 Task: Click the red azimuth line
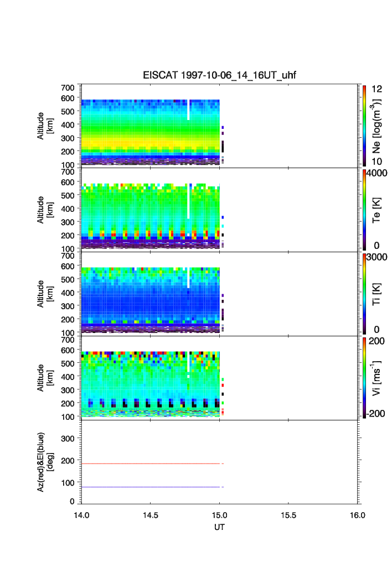tap(150, 464)
